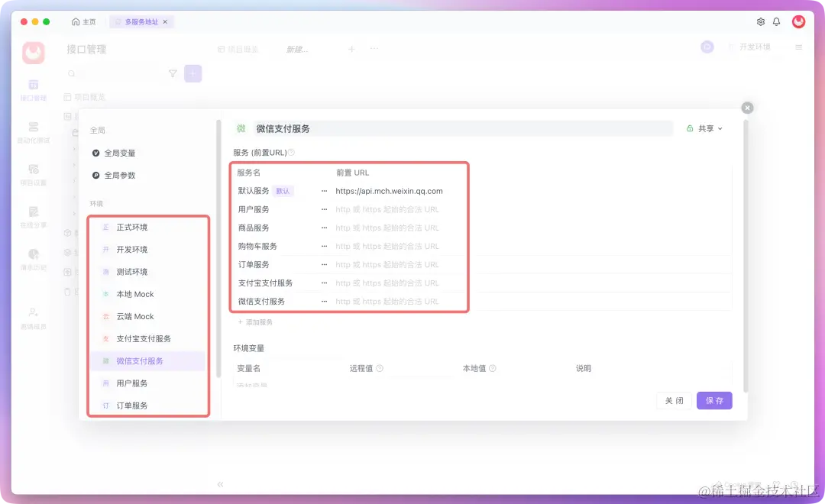Select 微信支付服务 in environment list
This screenshot has height=504, width=825.
[148, 361]
